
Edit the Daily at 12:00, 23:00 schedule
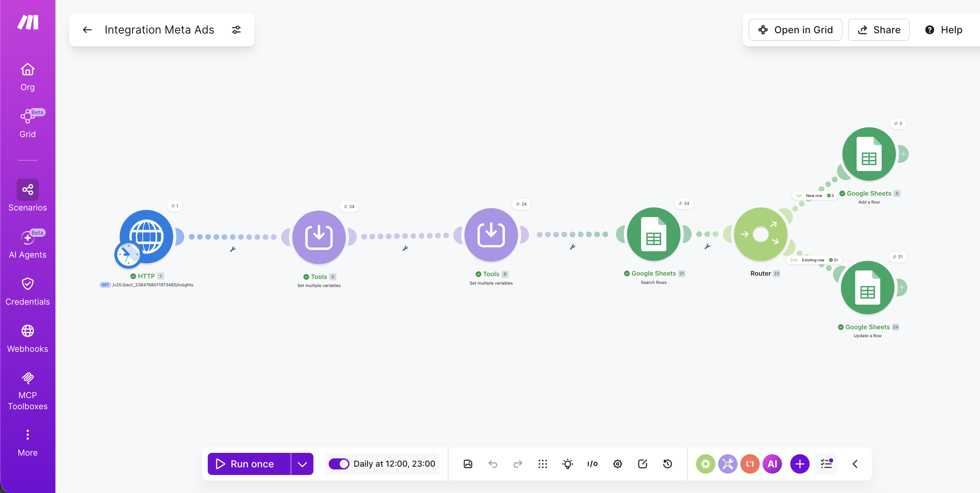coord(394,463)
